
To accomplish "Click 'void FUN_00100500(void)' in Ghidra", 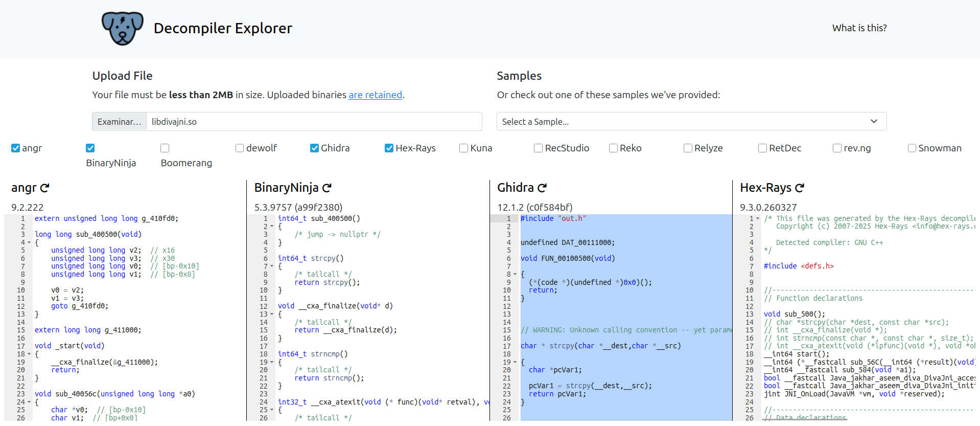I will click(x=567, y=258).
